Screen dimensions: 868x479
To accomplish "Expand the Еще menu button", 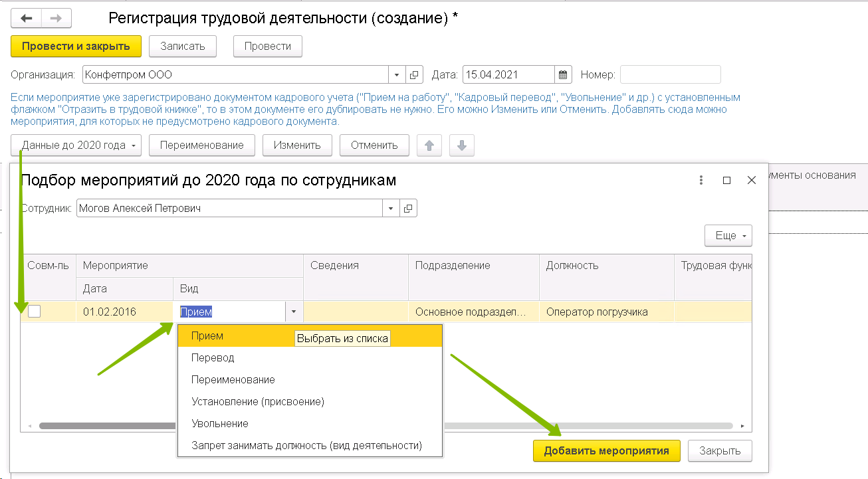I will click(728, 236).
